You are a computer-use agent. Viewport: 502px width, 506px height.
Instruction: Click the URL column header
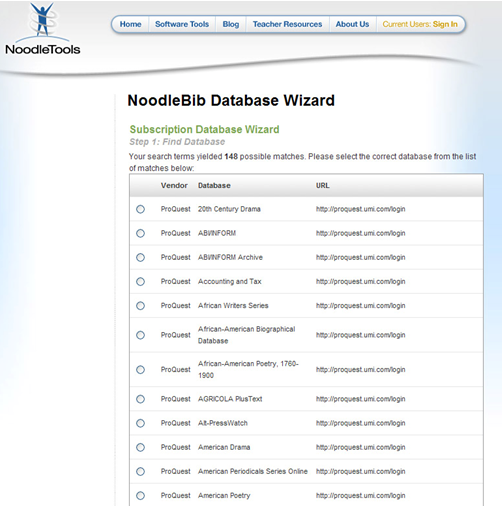(323, 186)
